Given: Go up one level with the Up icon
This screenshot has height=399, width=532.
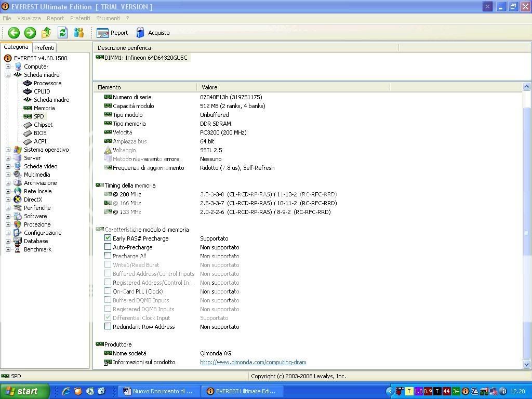Looking at the screenshot, I should pos(46,33).
